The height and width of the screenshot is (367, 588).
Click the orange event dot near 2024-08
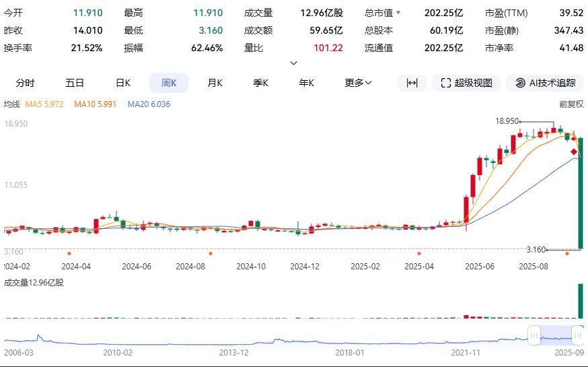(211, 254)
